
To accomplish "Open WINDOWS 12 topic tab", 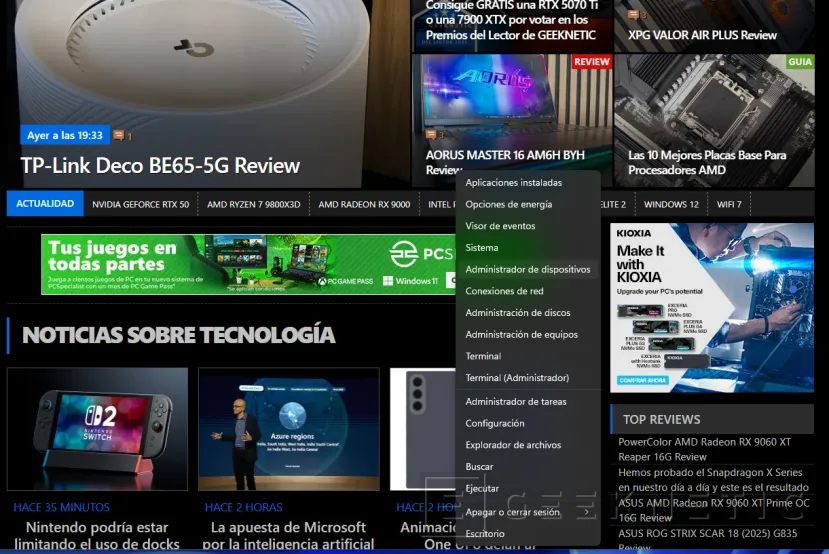I will [x=671, y=204].
